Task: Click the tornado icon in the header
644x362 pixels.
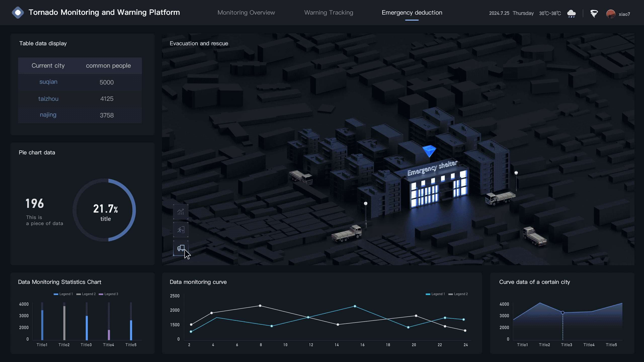Action: click(594, 14)
